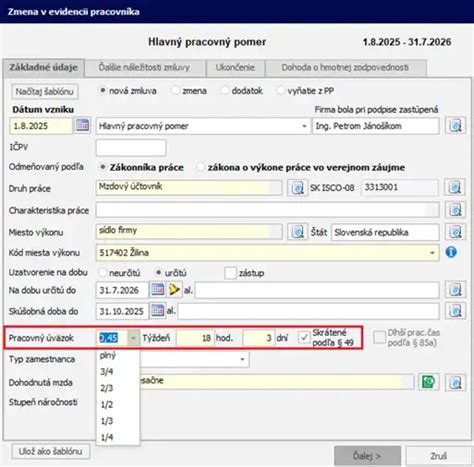
Task: Open calendar picker beside Dátum vzniku
Action: 82,126
